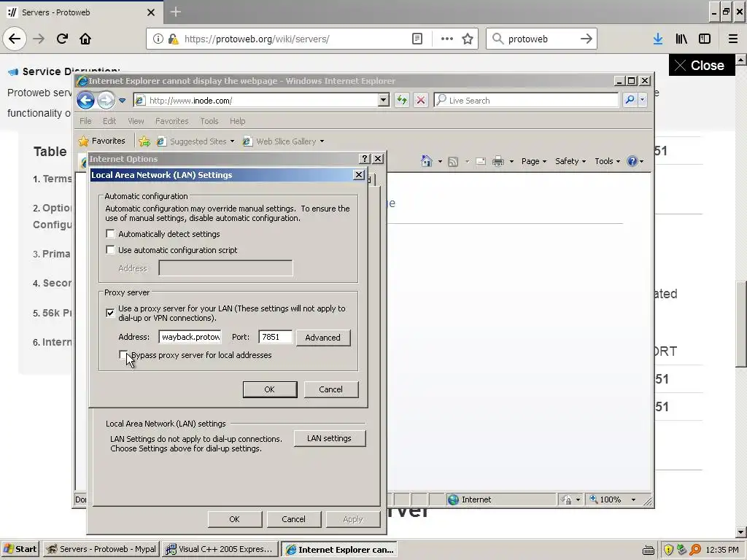Open the browser home page
Image resolution: width=747 pixels, height=560 pixels.
(x=85, y=39)
